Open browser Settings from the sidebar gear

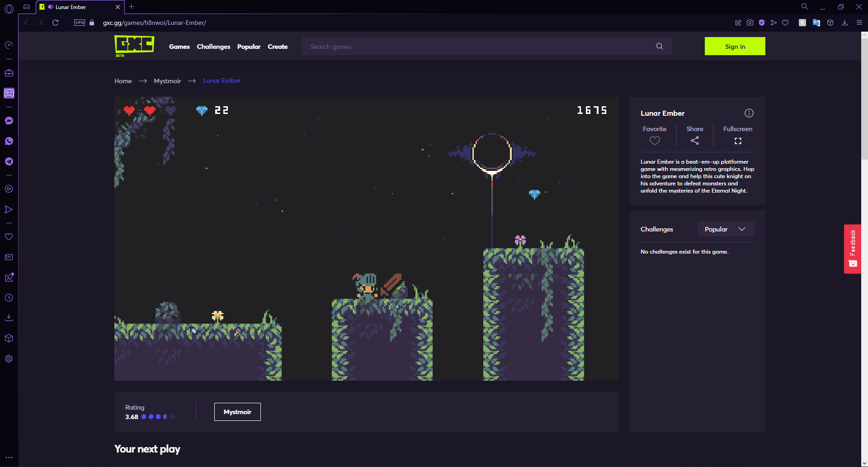(x=9, y=359)
